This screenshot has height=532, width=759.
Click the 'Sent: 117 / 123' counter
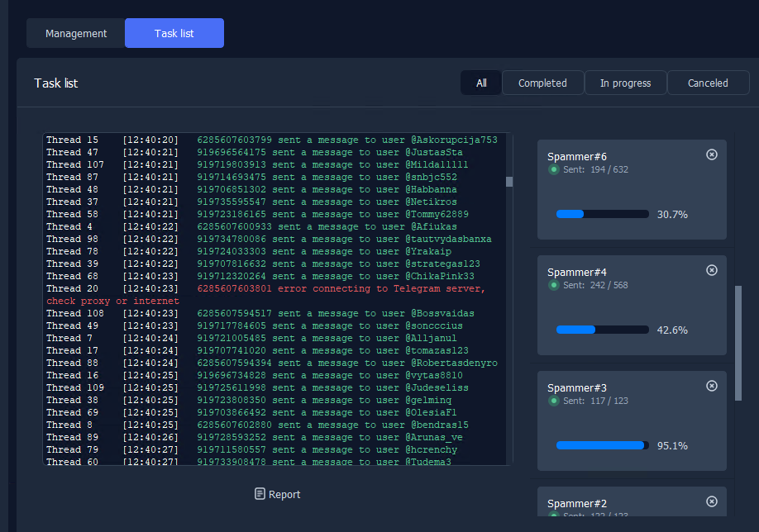pos(595,401)
